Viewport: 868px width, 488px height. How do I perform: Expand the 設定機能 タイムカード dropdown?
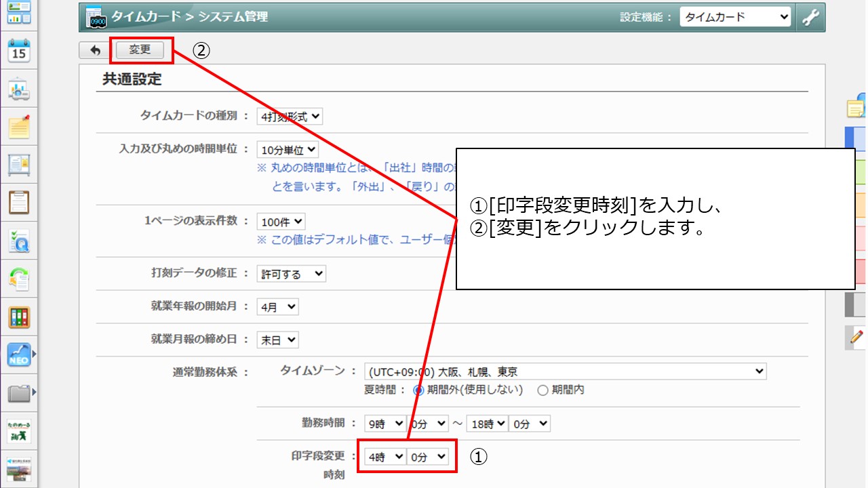tap(735, 18)
